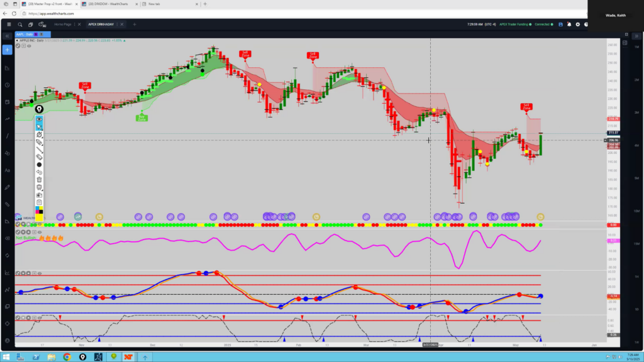This screenshot has height=362, width=644.
Task: Disable the oscillator panel via circle-slash icon
Action: (18, 273)
